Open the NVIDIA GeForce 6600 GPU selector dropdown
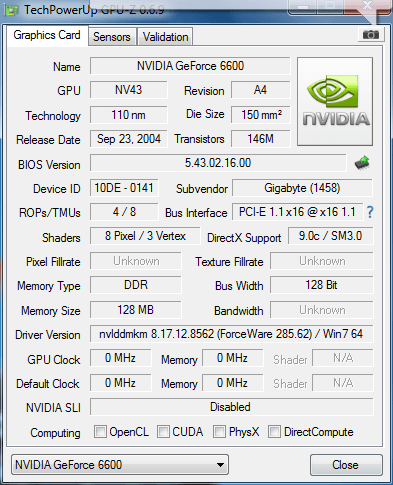Viewport: 393px width, 485px height. pos(120,464)
